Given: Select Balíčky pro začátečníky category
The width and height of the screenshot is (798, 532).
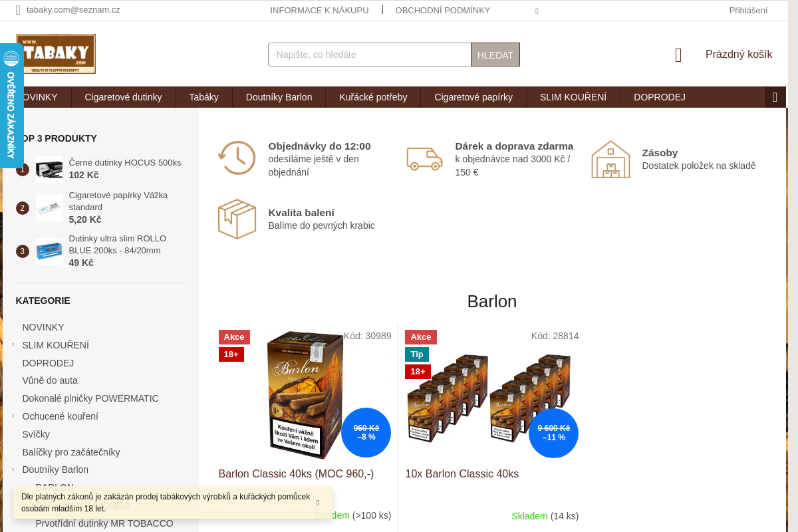Looking at the screenshot, I should coord(71,452).
